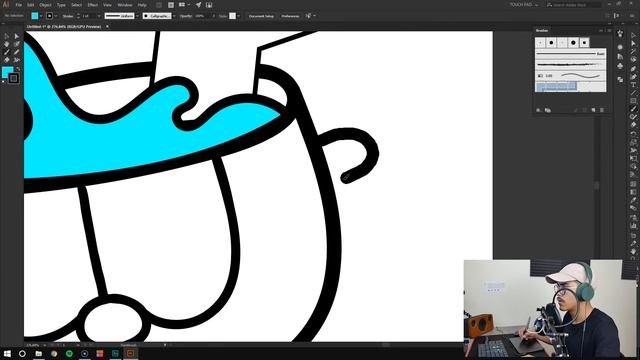Open the Help menu
The height and width of the screenshot is (360, 640).
point(142,5)
